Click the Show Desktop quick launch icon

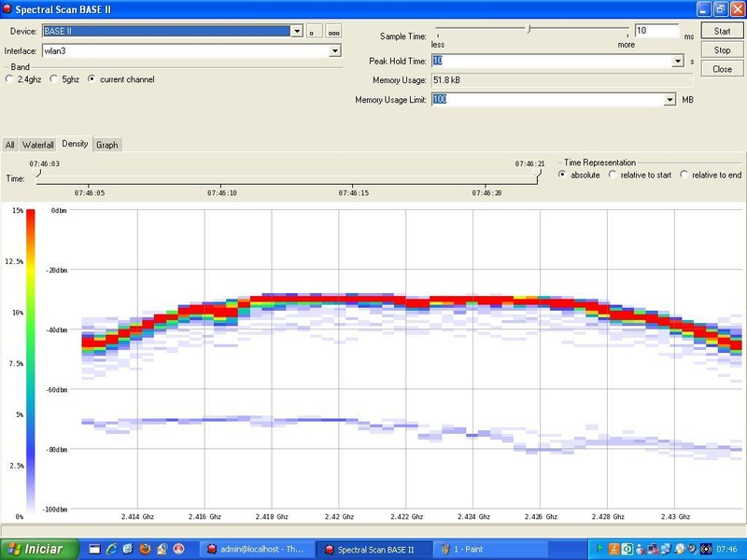click(x=94, y=549)
